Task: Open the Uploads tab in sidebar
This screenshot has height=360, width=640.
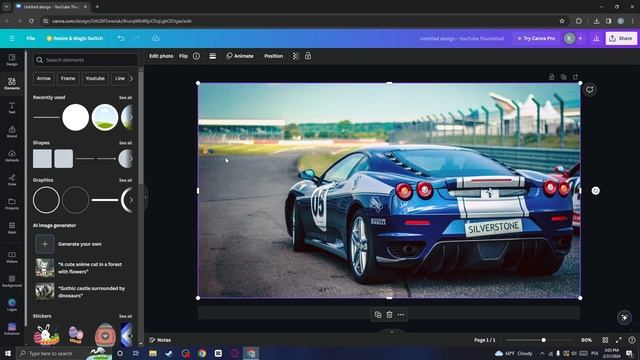Action: click(12, 156)
